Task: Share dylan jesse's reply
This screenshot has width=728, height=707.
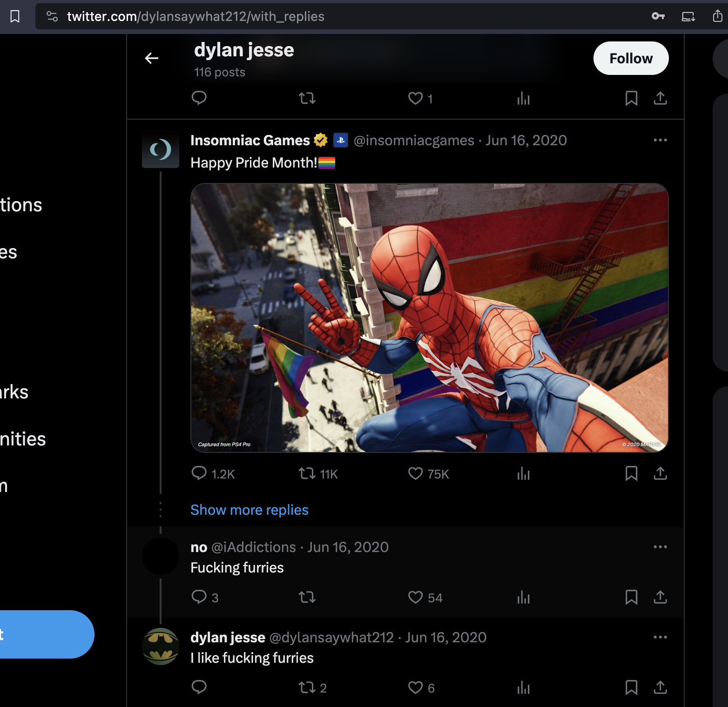Action: click(x=661, y=687)
